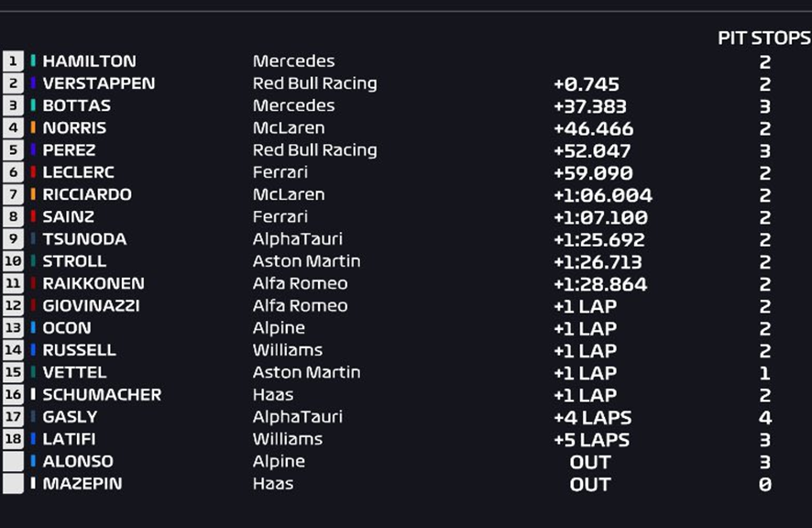Viewport: 812px width, 528px height.
Task: Select the Red Bull Racing team for Perez
Action: 315,150
